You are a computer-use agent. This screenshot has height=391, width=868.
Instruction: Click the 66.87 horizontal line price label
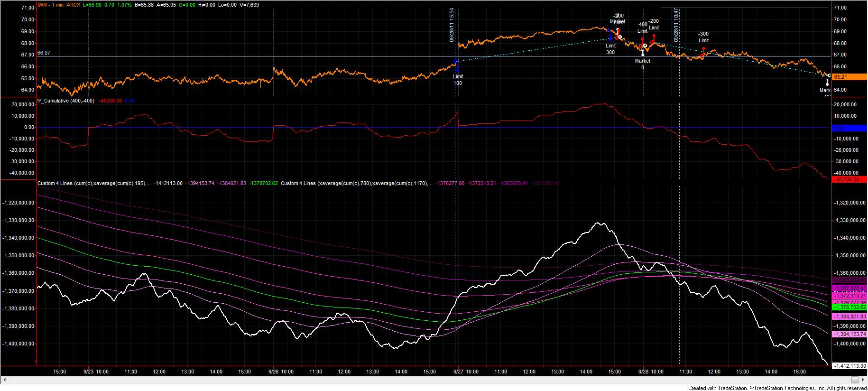coord(44,53)
